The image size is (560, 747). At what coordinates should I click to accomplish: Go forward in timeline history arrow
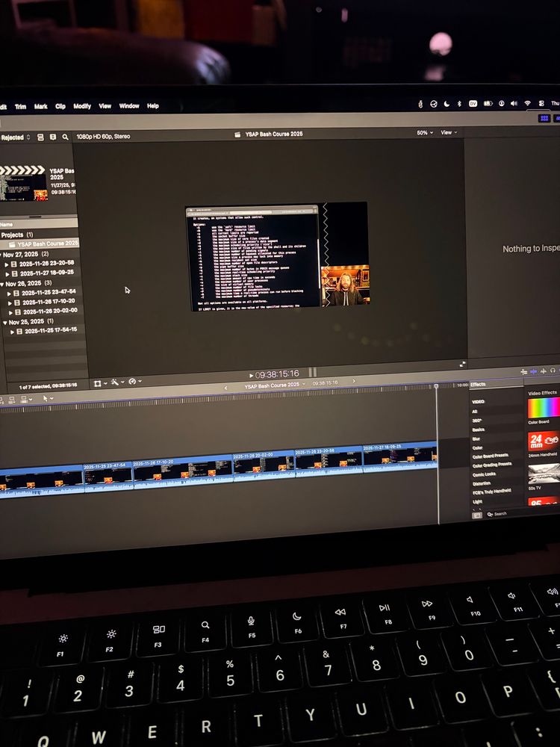click(353, 381)
